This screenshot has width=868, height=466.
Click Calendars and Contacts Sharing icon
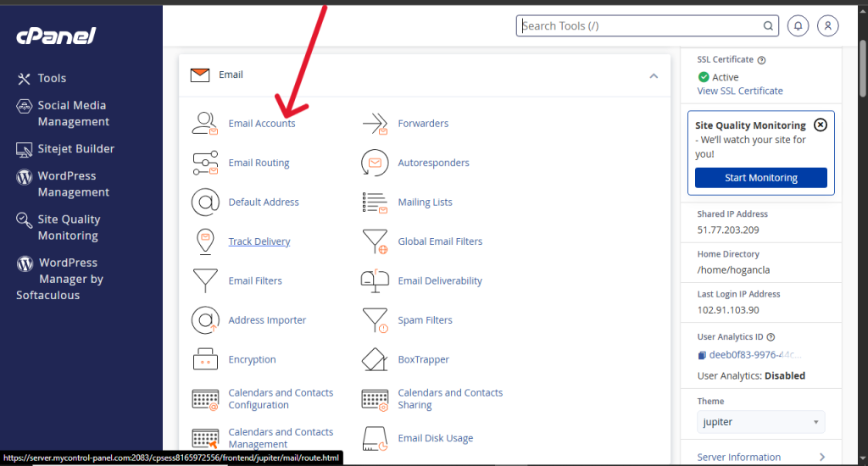tap(375, 399)
